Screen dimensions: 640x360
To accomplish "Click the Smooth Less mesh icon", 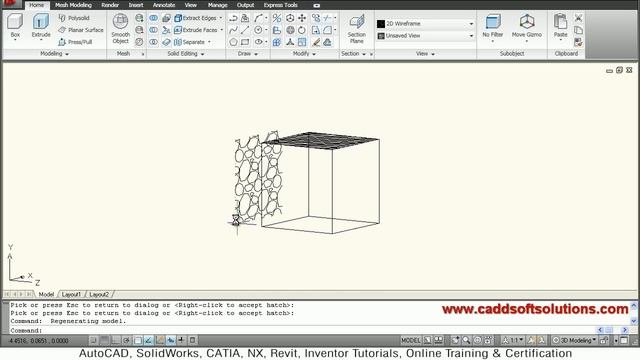I will [139, 30].
